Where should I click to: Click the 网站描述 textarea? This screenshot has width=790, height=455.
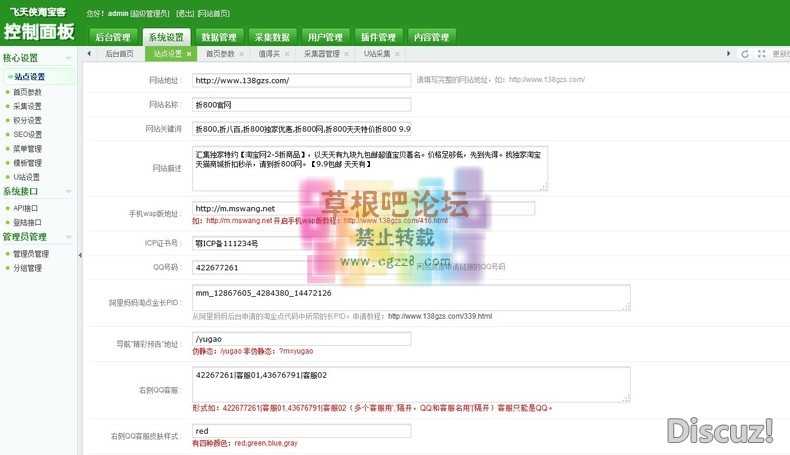370,169
